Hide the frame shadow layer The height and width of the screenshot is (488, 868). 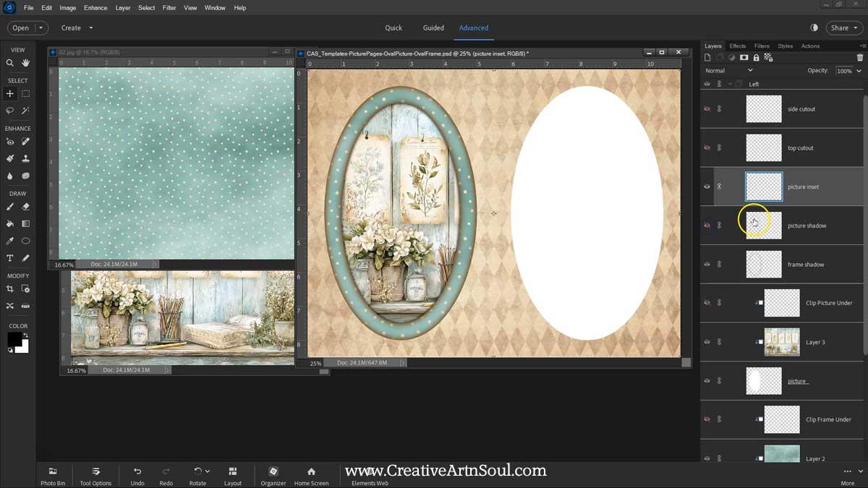707,265
